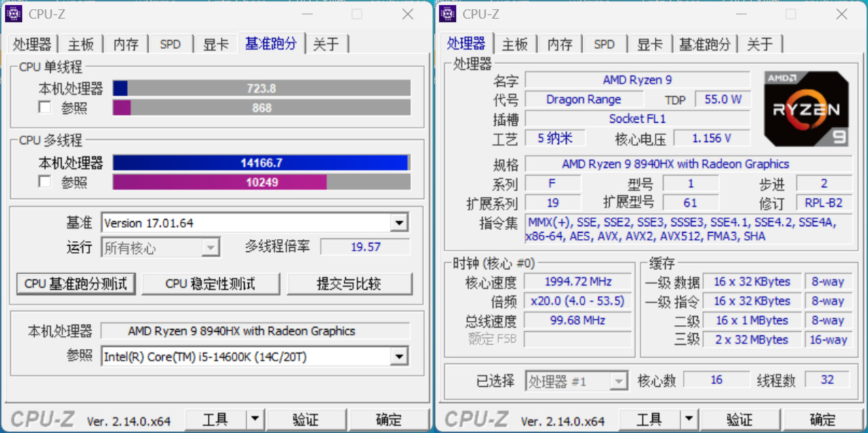This screenshot has height=433, width=868.
Task: Open the 已选择 处理器 #1 dropdown
Action: [x=618, y=381]
